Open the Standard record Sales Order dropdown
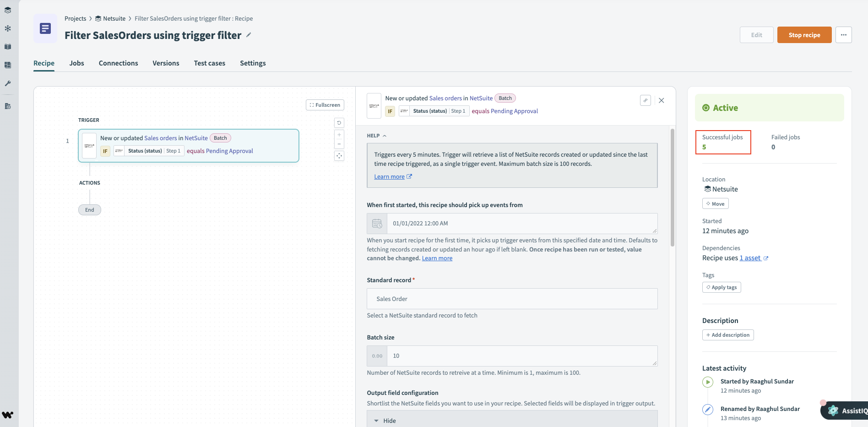The image size is (868, 427). [x=512, y=299]
